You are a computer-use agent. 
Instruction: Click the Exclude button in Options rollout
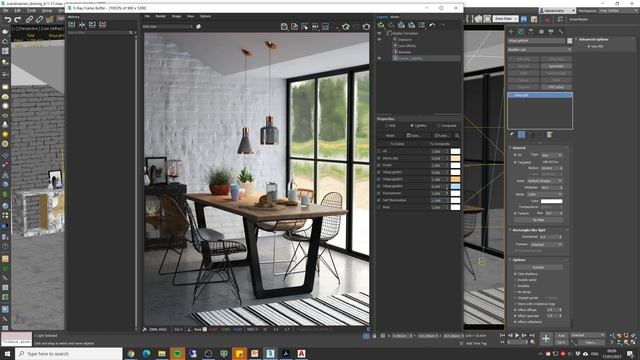coord(538,267)
